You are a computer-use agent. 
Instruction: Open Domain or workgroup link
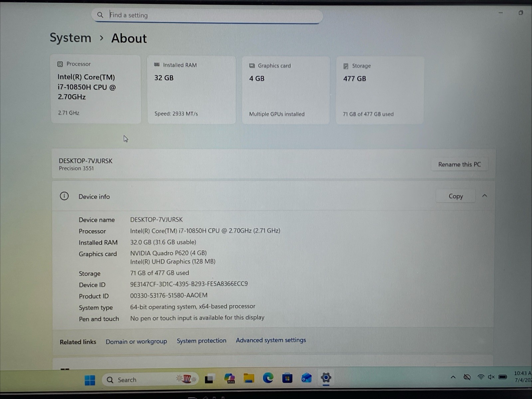coord(136,341)
